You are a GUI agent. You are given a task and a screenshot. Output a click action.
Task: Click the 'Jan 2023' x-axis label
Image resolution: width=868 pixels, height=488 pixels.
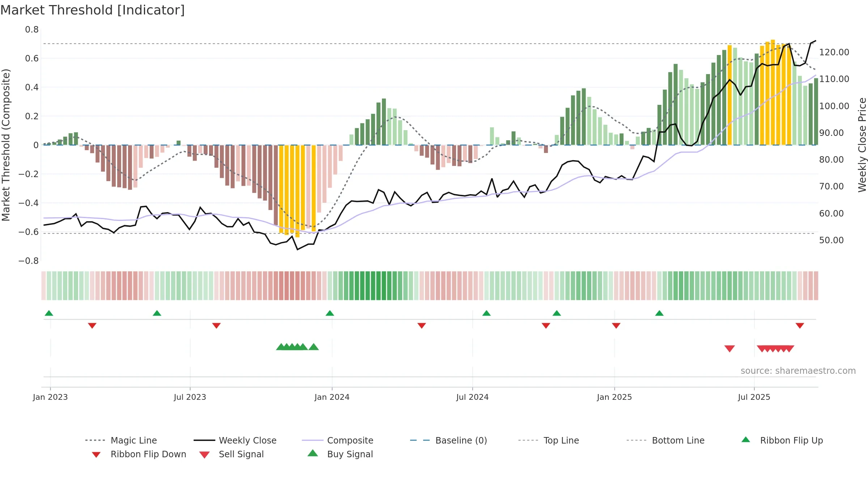50,397
